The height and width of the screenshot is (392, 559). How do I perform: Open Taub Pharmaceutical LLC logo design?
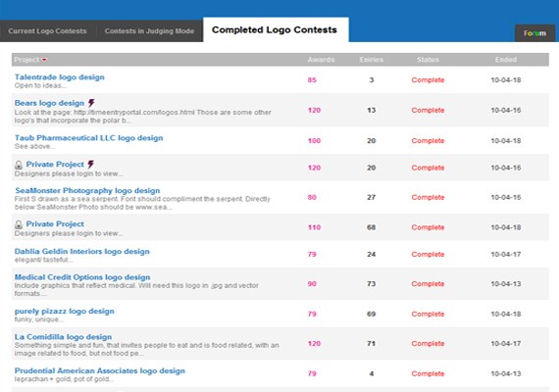click(89, 138)
